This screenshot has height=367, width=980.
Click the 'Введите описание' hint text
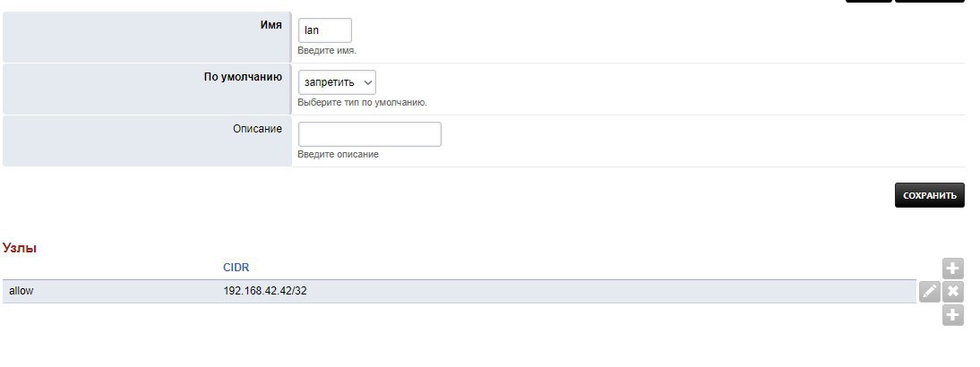[338, 154]
